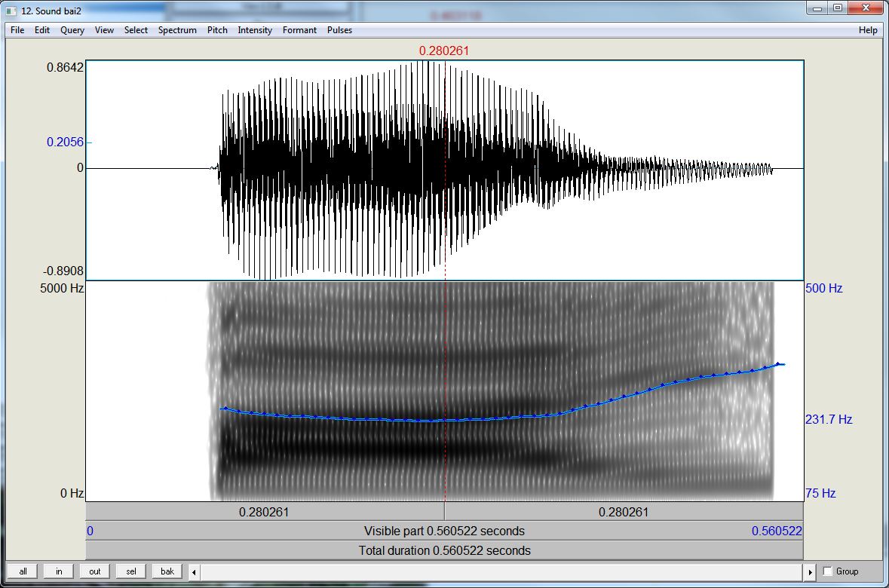Viewport: 889px width, 588px height.
Task: Click the 'sel' zoom button
Action: pyautogui.click(x=131, y=571)
